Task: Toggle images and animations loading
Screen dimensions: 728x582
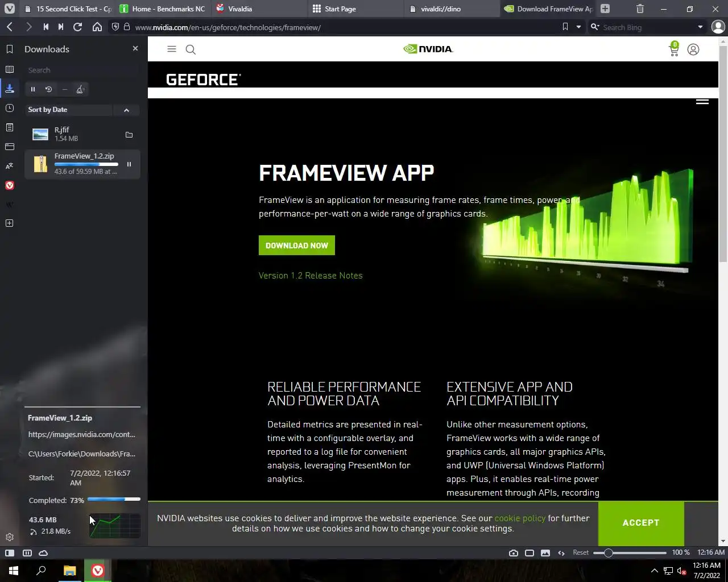Action: click(x=545, y=552)
